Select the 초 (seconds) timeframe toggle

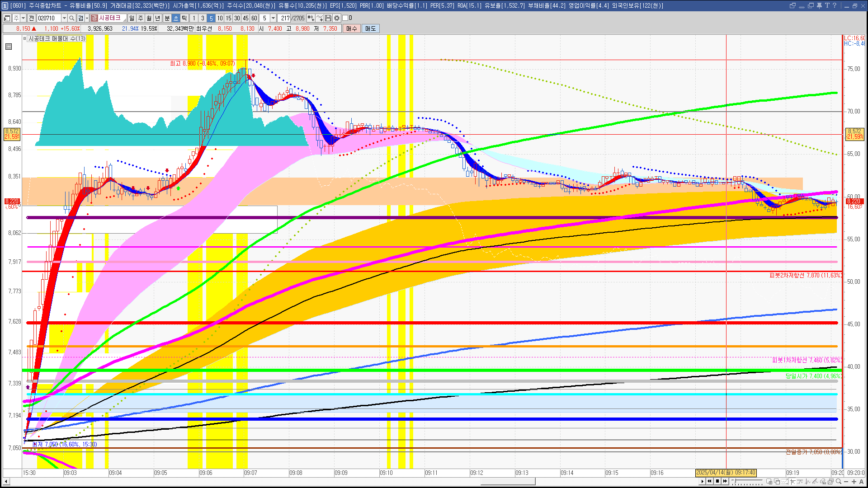(x=176, y=18)
